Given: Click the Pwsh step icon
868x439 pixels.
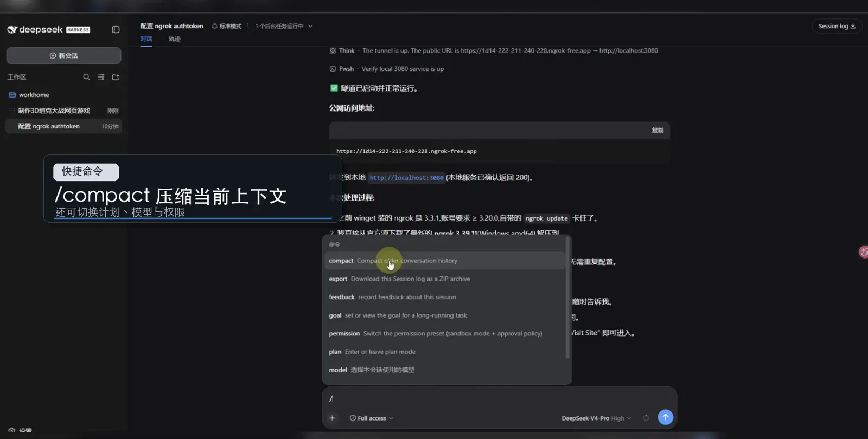Looking at the screenshot, I should (333, 69).
